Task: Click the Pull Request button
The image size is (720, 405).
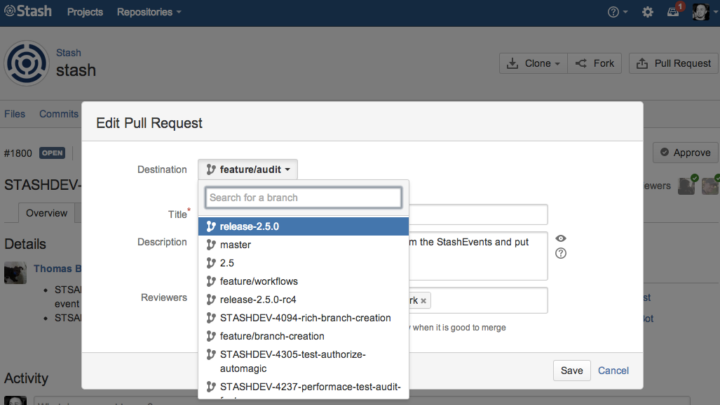Action: [x=674, y=63]
